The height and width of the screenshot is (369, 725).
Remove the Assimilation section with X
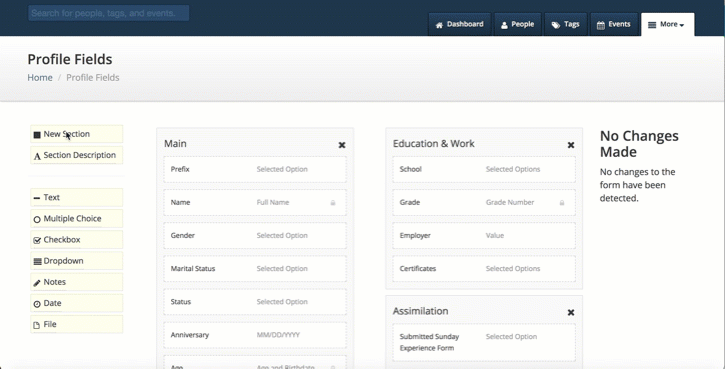coord(571,312)
